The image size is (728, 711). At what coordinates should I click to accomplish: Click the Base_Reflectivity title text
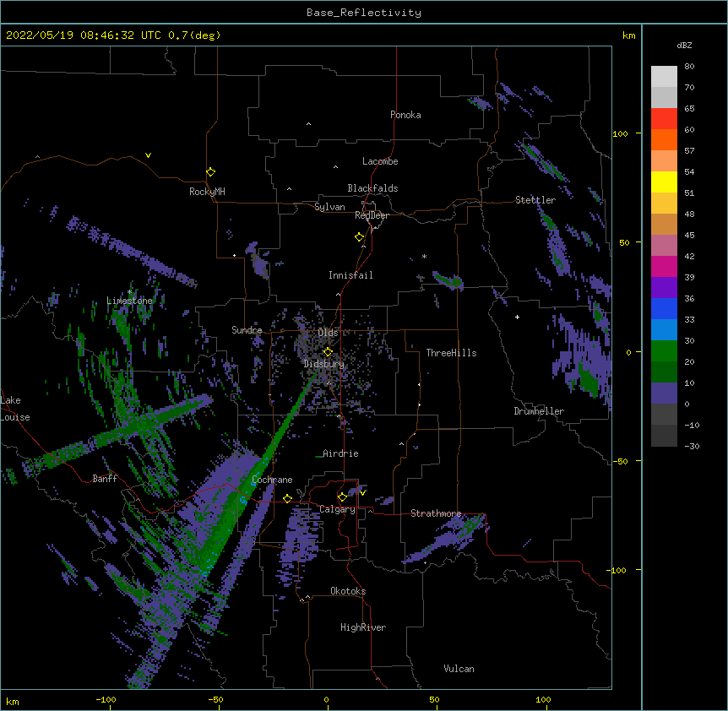(x=364, y=13)
